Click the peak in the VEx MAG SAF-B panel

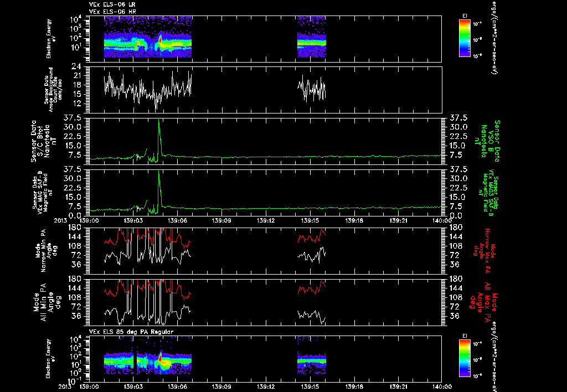[159, 173]
